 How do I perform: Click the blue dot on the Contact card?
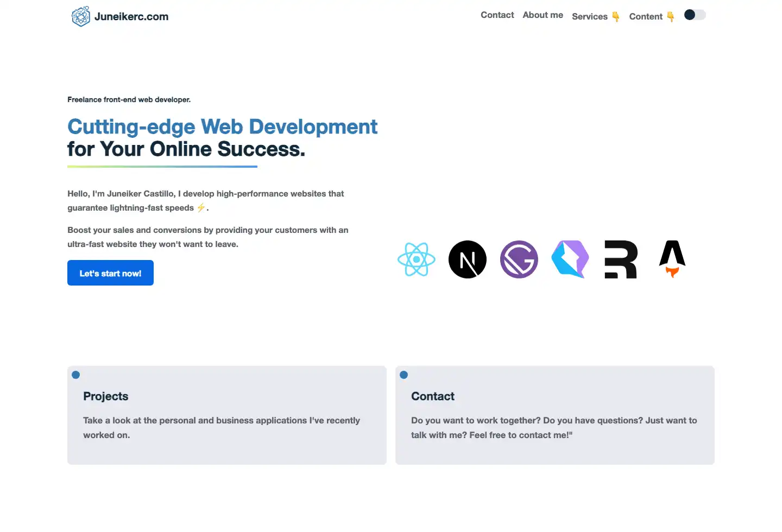click(404, 375)
